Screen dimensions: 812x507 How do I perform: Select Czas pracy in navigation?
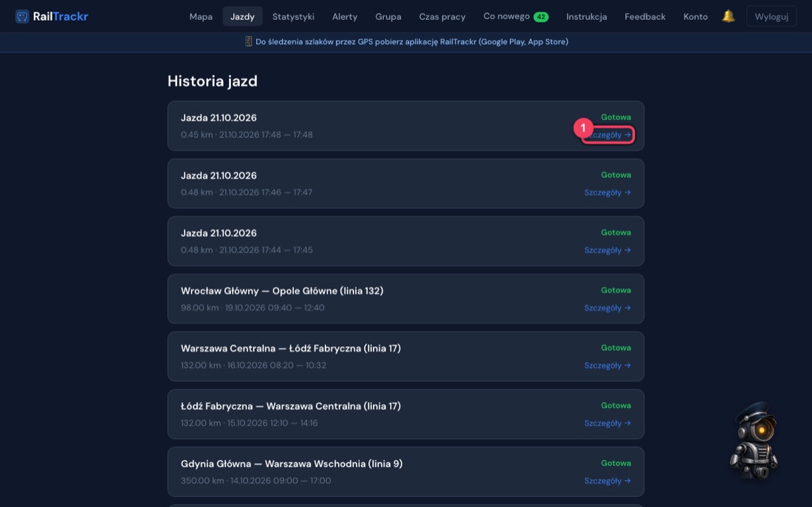point(441,16)
